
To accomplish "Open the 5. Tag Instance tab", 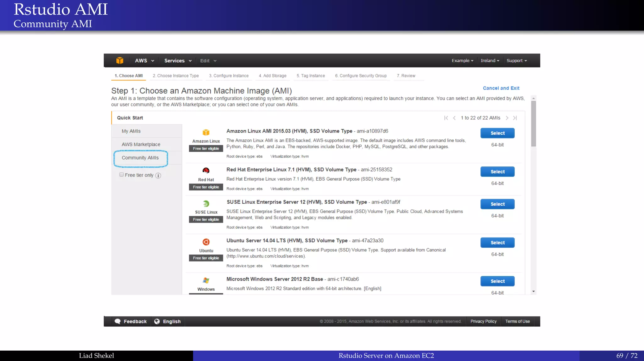I will (x=311, y=76).
